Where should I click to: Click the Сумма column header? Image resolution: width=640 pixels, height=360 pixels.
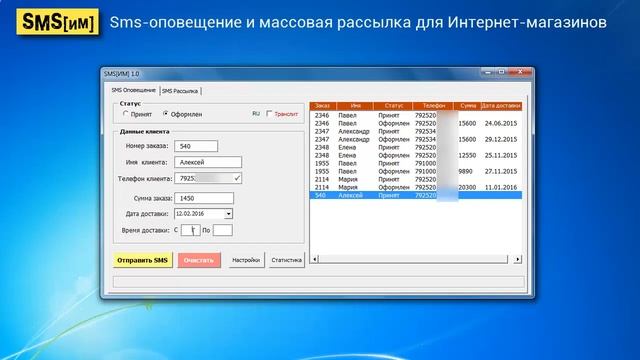tap(467, 106)
